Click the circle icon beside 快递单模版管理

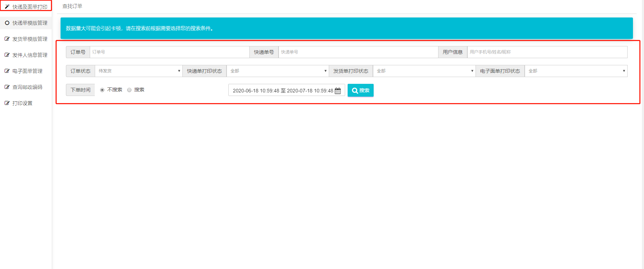coord(7,23)
